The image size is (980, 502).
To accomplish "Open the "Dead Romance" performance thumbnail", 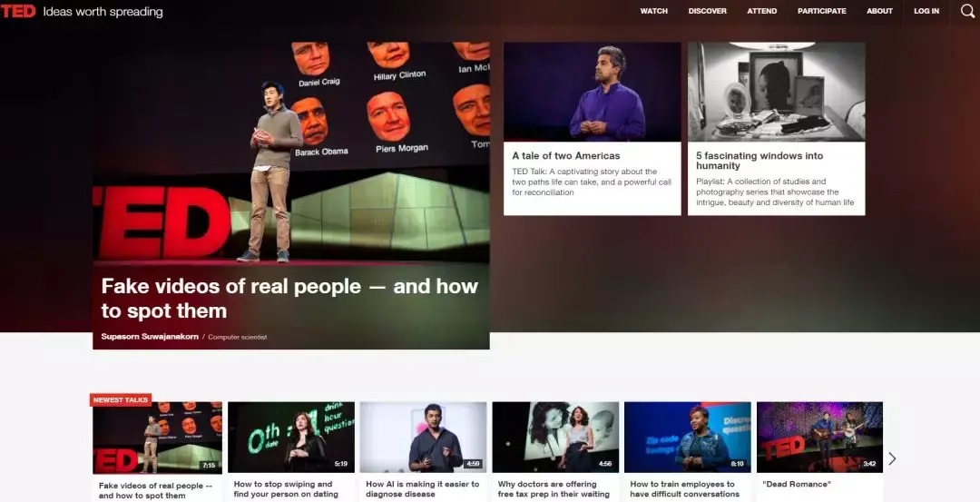I will point(819,437).
